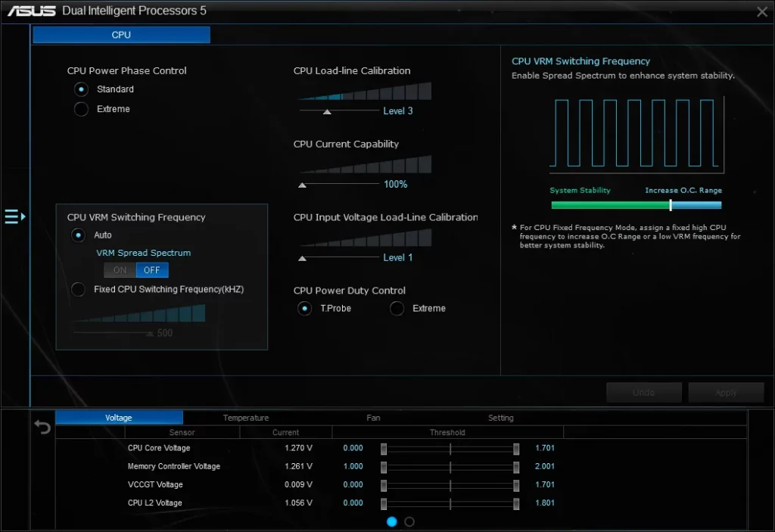This screenshot has width=775, height=532.
Task: Click CPU L2 Voltage maximum threshold 1.801
Action: pos(545,503)
